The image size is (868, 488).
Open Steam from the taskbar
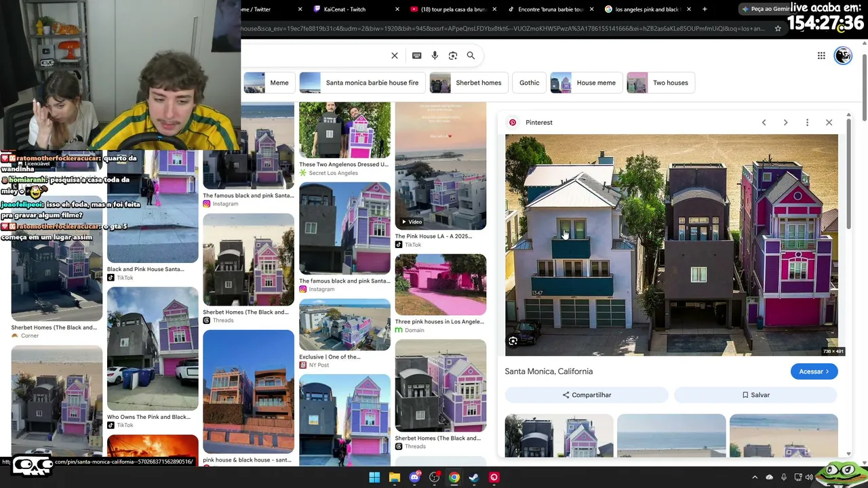(474, 477)
